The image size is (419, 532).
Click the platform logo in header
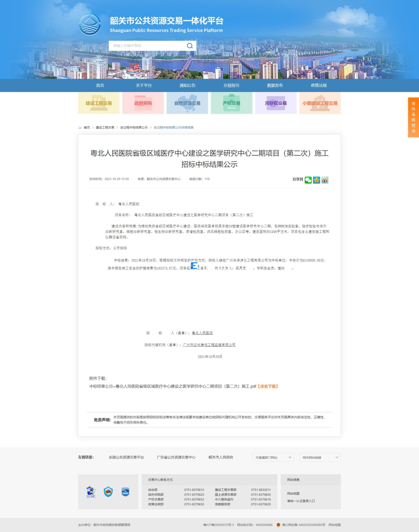pyautogui.click(x=90, y=25)
